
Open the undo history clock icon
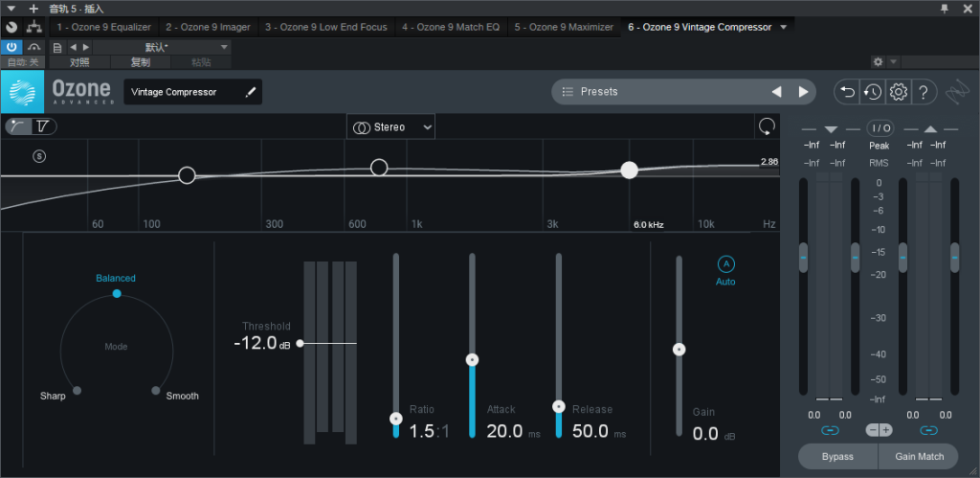(873, 92)
